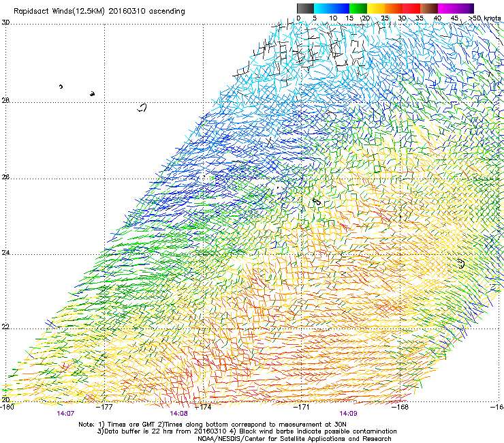Click the orange 25-30 knots color swatch
Viewport: 504px width, 443px height.
394,8
